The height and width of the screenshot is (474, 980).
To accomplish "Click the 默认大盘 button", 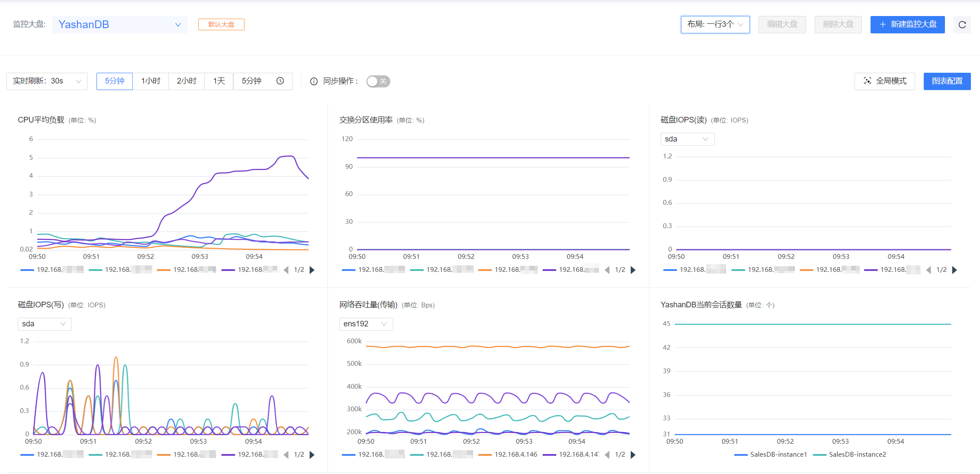I will pos(221,24).
